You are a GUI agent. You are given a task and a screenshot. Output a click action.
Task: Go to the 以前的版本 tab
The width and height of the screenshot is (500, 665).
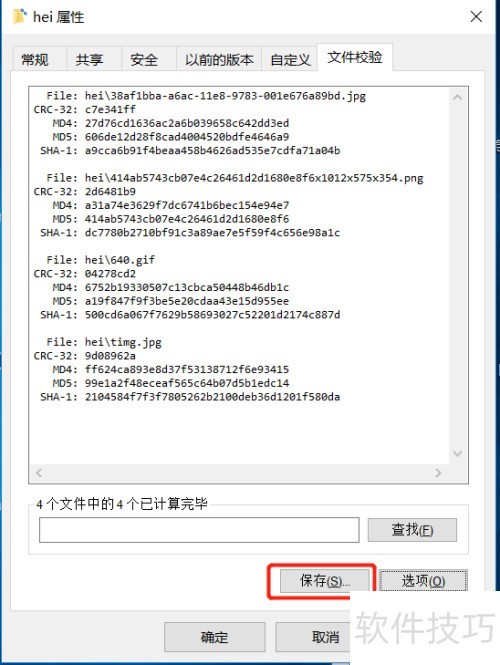coord(219,59)
